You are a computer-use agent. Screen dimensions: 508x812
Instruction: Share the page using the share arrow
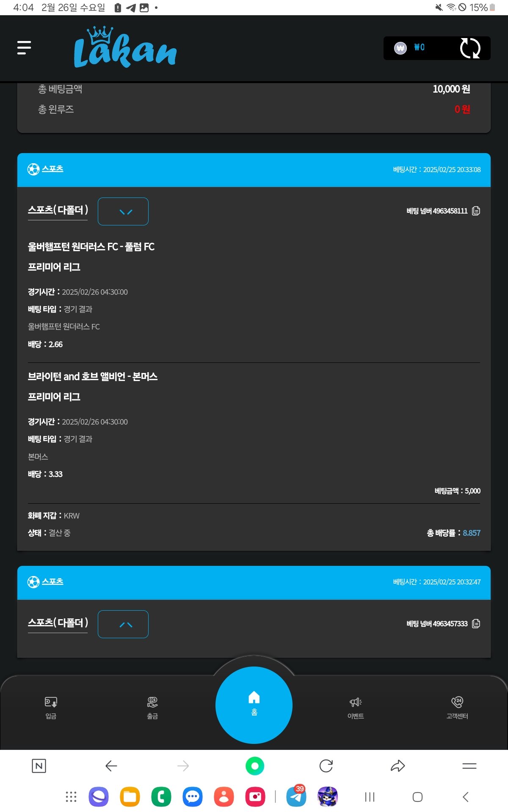tap(398, 766)
